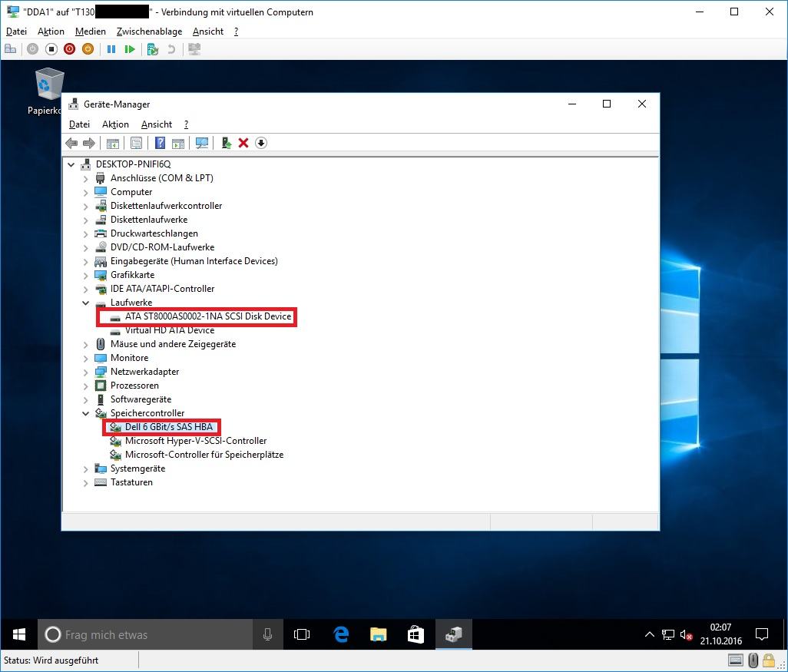This screenshot has width=788, height=672.
Task: Expand the Grafikkarte node
Action: point(85,275)
